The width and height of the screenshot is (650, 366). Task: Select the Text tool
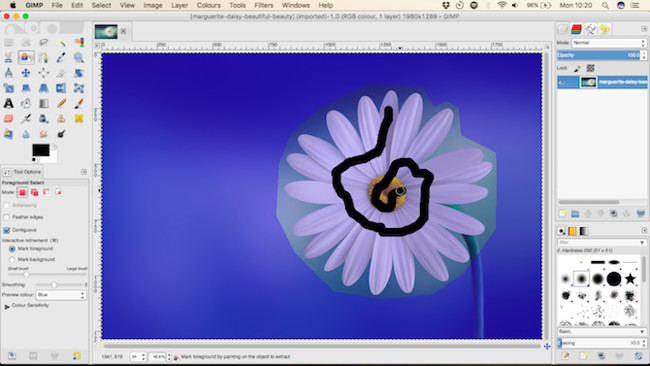pos(8,103)
